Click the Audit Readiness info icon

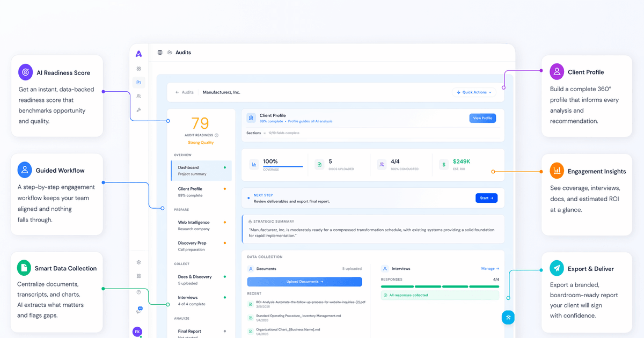pos(217,135)
